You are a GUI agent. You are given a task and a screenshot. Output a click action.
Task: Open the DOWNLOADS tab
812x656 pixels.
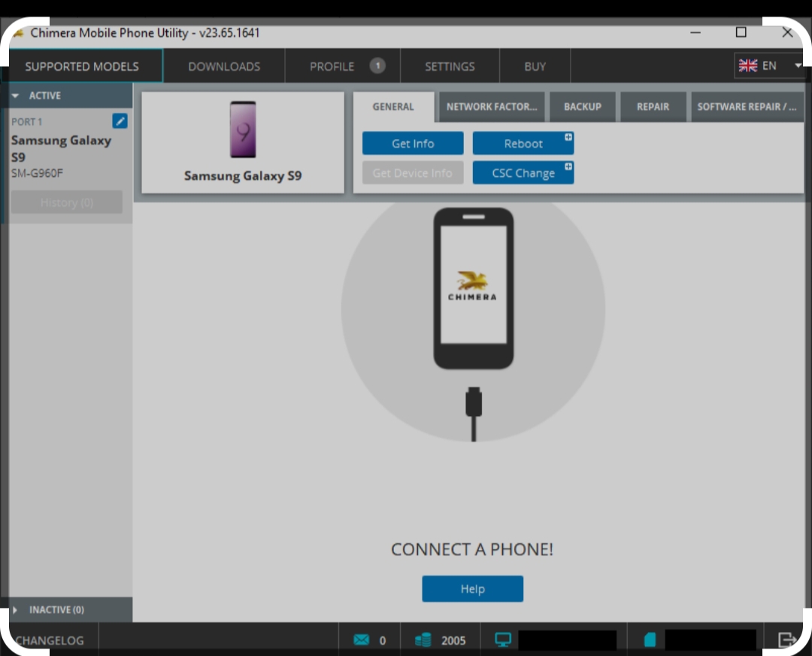pos(224,66)
